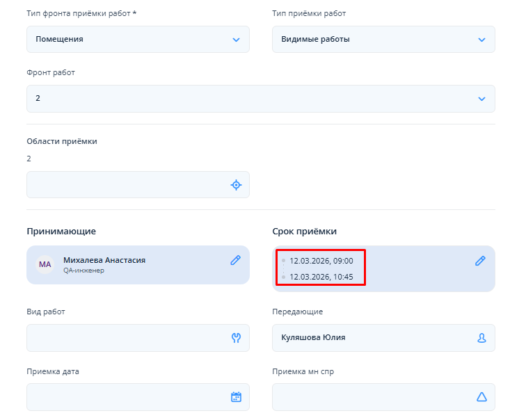Viewport: 510px width, 420px height.
Task: Open the Тип приёмки работ dropdown chevron
Action: [x=481, y=40]
